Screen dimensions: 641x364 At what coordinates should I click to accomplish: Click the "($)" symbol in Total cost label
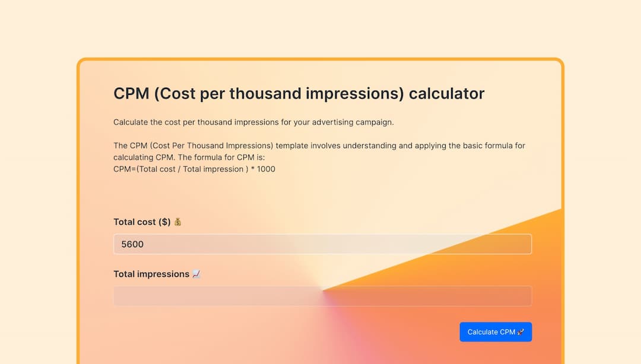pos(164,222)
